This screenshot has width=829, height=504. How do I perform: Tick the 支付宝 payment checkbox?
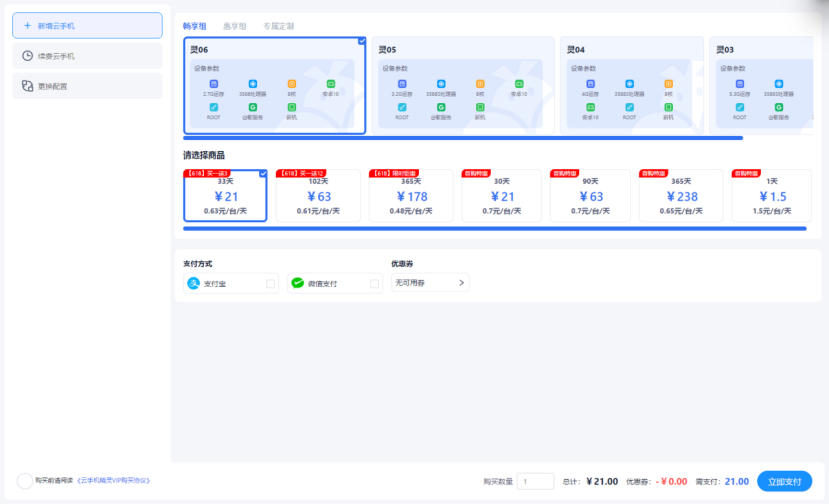(x=271, y=284)
